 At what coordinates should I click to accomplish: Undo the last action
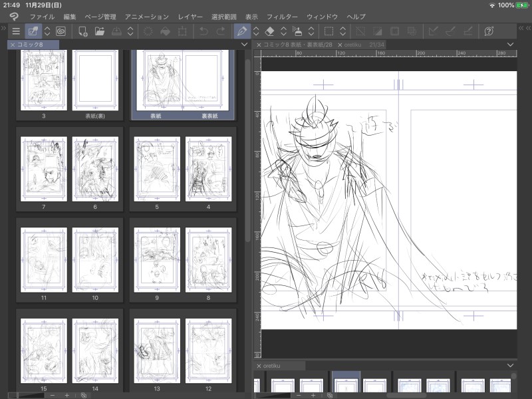click(203, 31)
